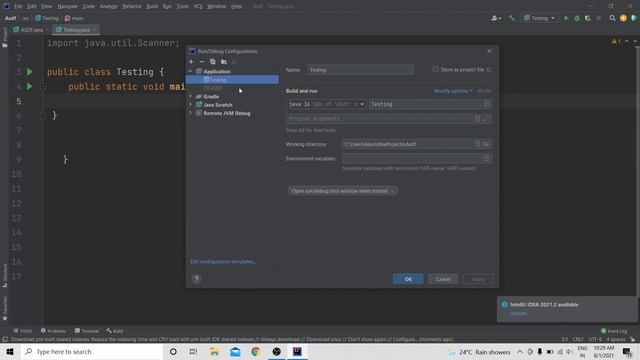Open File Explorer from the taskbar

pyautogui.click(x=214, y=351)
